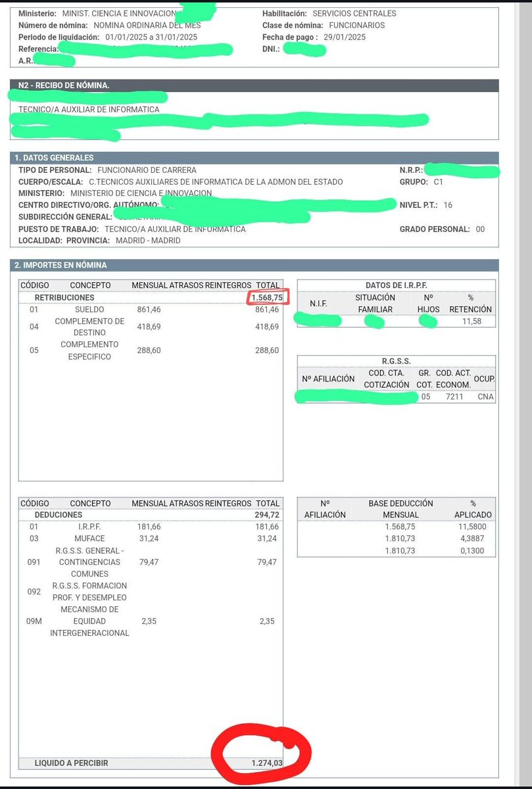Select the "DEDUCIONES" row label
This screenshot has width=532, height=789.
point(59,515)
